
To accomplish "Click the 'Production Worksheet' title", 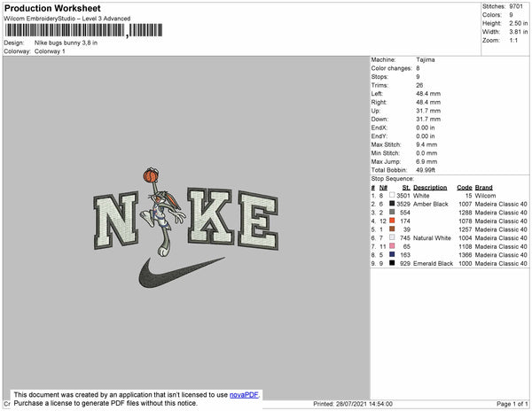I will coord(52,9).
